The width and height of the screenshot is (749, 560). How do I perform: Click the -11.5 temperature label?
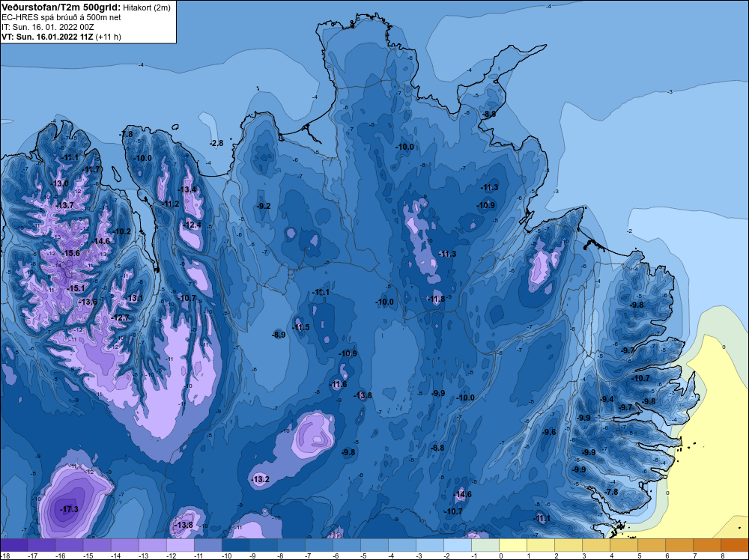(301, 327)
